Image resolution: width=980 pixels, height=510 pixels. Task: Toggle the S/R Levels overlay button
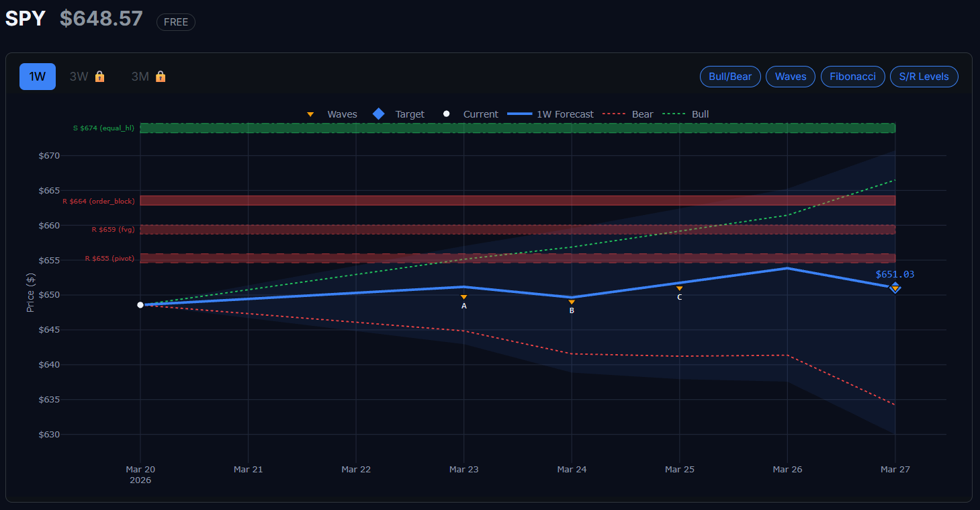(x=924, y=77)
